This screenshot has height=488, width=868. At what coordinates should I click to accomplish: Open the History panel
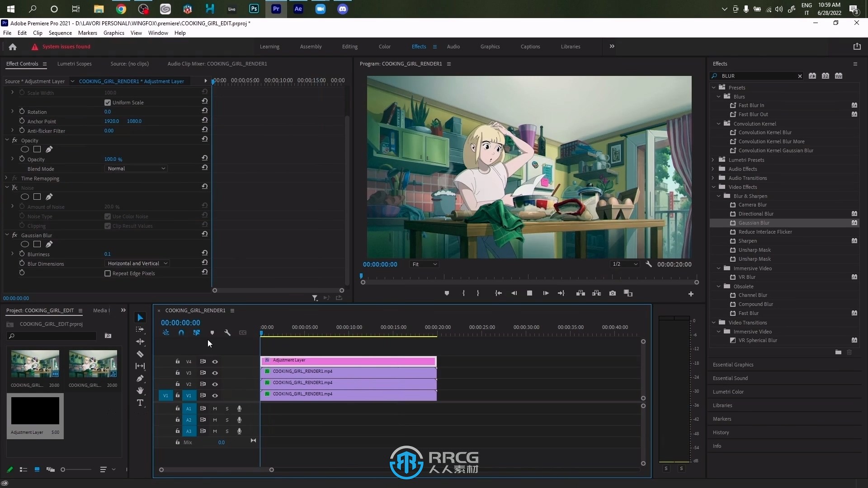721,432
